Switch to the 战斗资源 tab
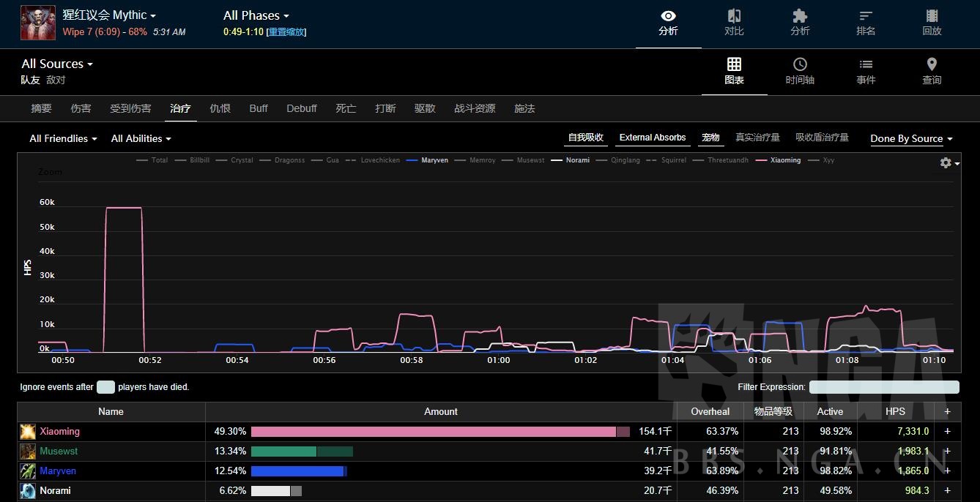Image resolution: width=980 pixels, height=502 pixels. pos(475,108)
